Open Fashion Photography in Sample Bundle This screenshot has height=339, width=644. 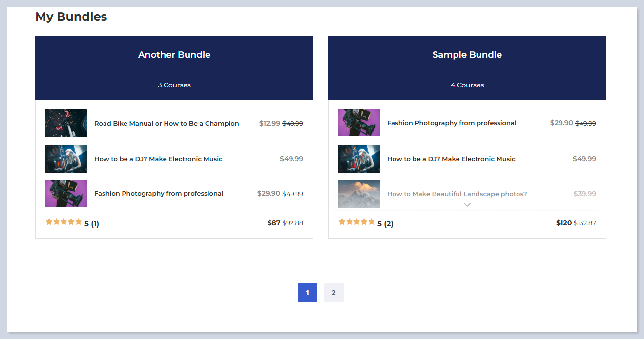point(452,123)
